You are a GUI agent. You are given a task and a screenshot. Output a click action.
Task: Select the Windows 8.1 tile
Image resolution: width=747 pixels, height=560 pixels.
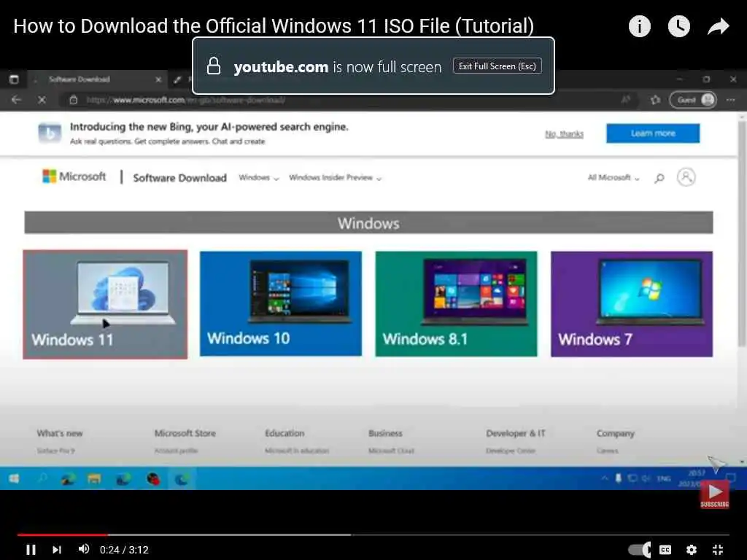pyautogui.click(x=456, y=304)
